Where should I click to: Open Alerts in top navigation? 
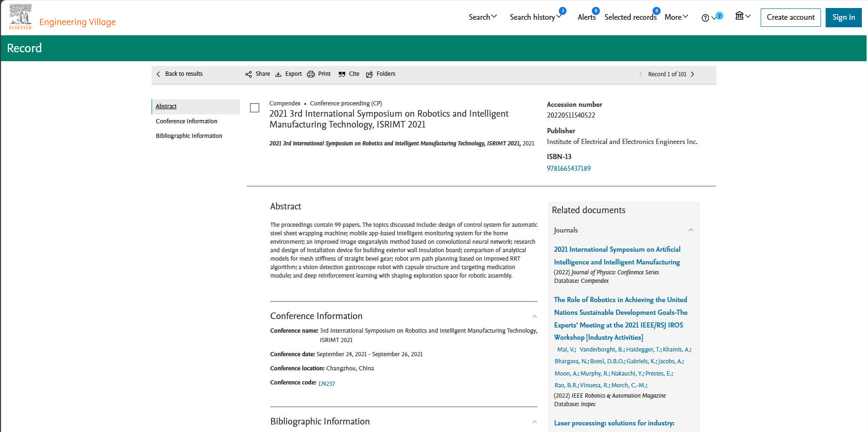tap(587, 17)
